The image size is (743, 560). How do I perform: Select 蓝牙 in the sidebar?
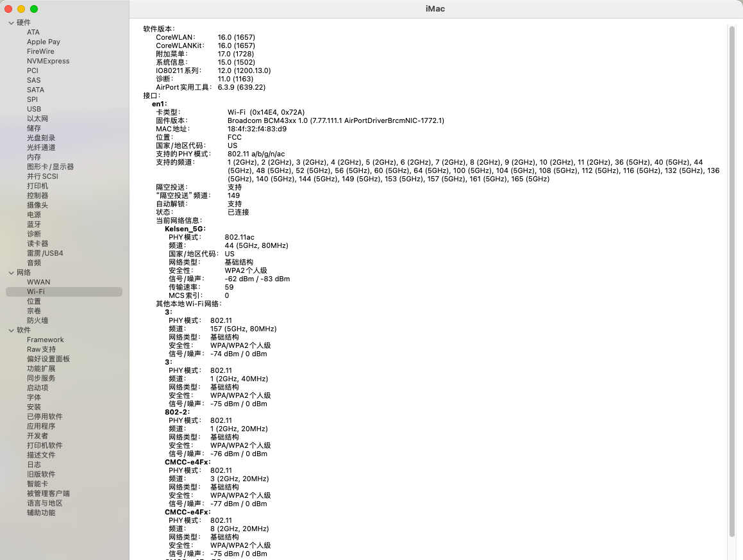(x=34, y=224)
